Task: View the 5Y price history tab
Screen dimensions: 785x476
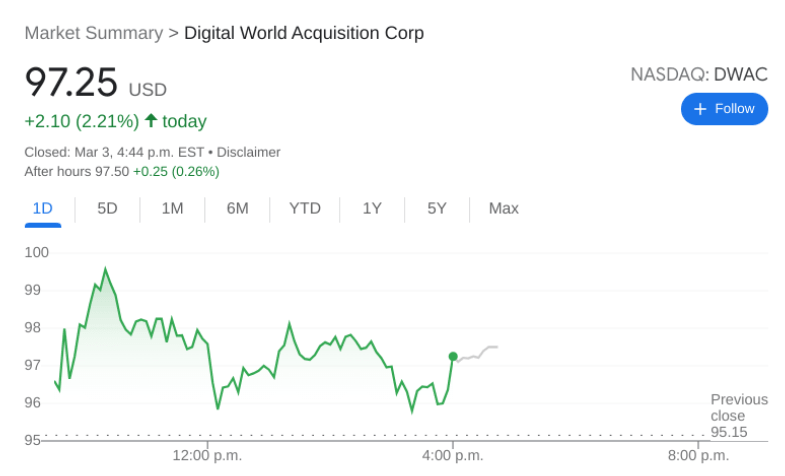Action: click(x=437, y=208)
